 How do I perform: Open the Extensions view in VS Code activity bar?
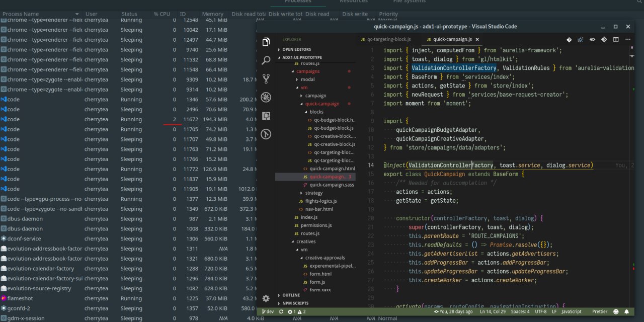coord(266,116)
